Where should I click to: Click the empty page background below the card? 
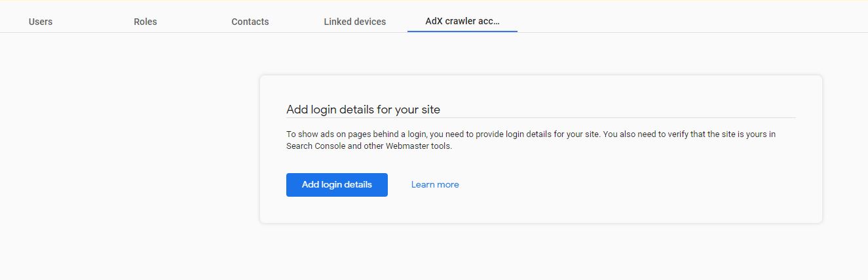(541, 252)
